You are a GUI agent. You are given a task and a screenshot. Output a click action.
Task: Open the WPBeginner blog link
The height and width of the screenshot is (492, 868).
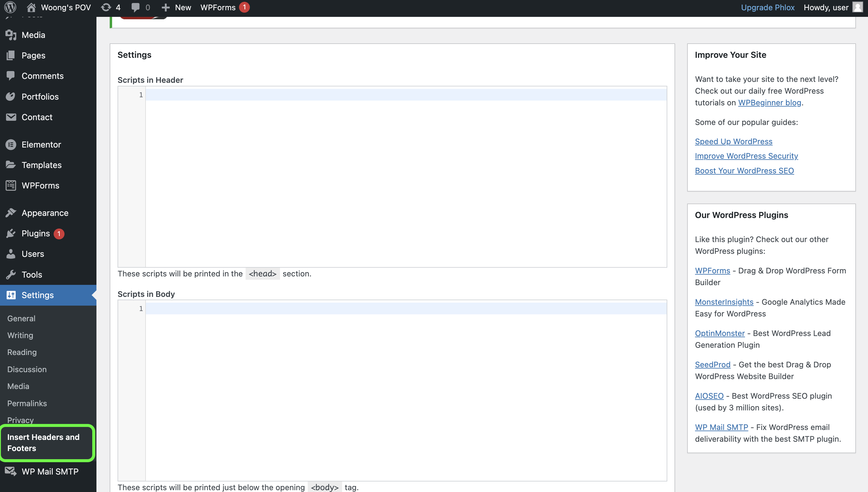point(769,102)
